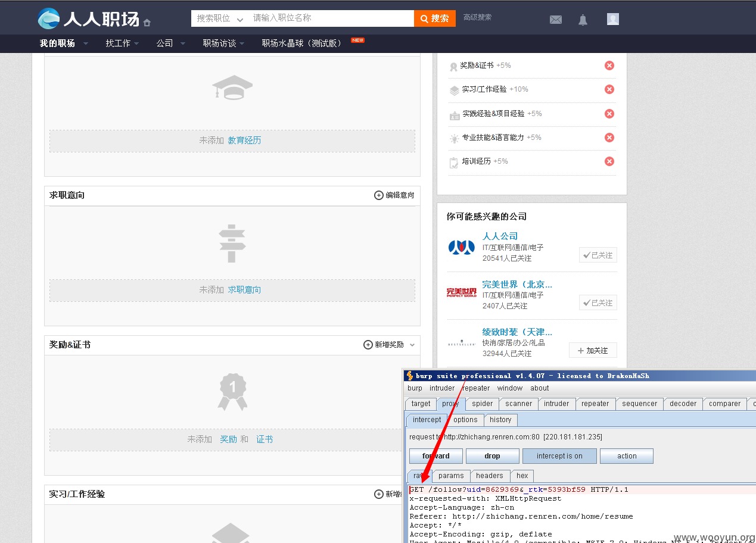This screenshot has width=756, height=543.
Task: Open the 搜索职位 search type dropdown
Action: pyautogui.click(x=220, y=18)
